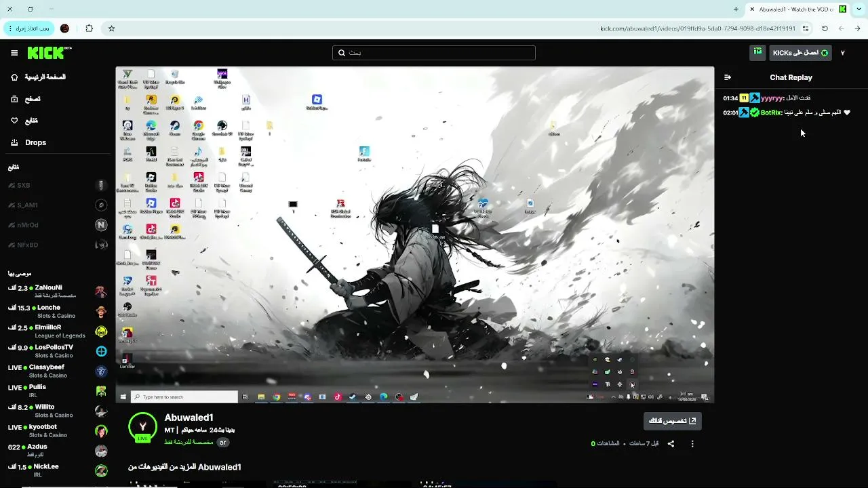Click the Windows Start button in the video

coord(123,397)
